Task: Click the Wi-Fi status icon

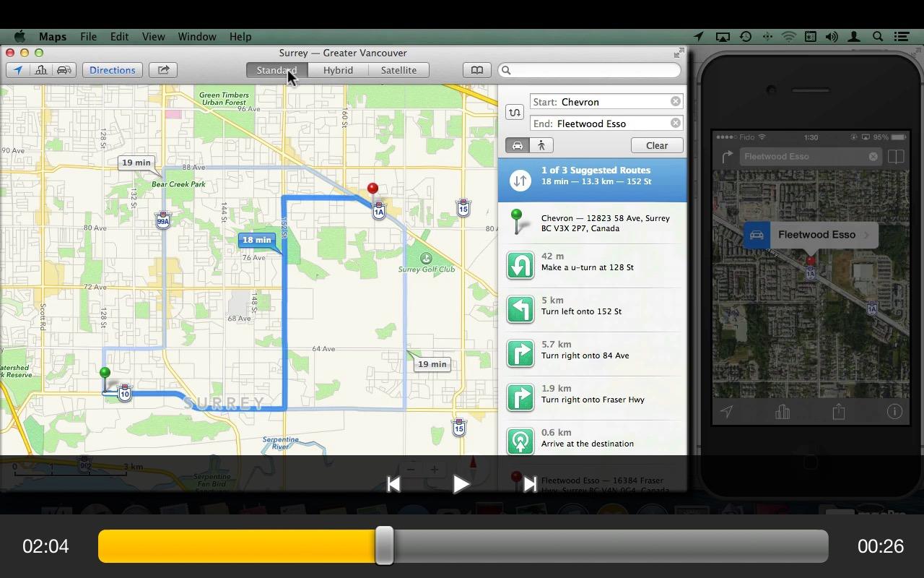Action: (x=789, y=37)
